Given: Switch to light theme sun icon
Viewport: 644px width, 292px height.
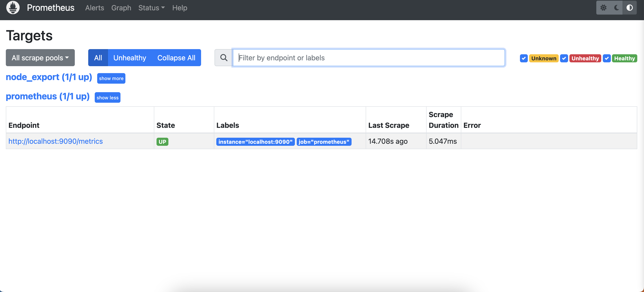Looking at the screenshot, I should coord(603,8).
